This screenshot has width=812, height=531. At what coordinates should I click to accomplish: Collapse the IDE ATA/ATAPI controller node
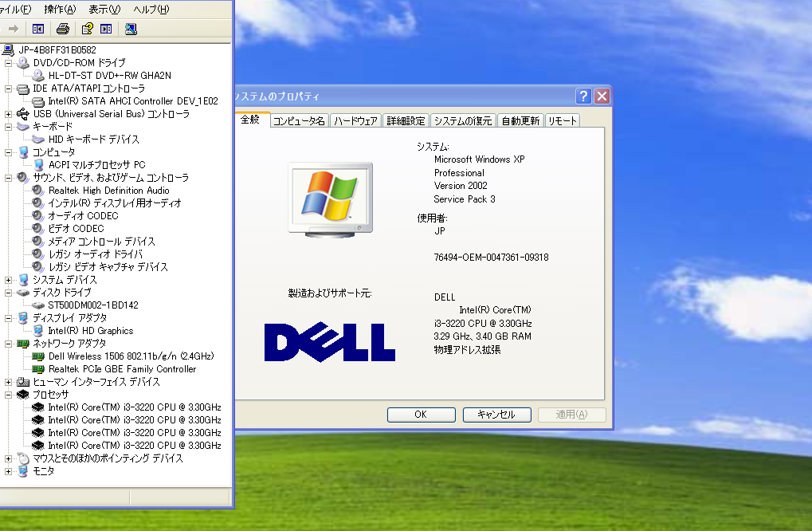point(8,88)
